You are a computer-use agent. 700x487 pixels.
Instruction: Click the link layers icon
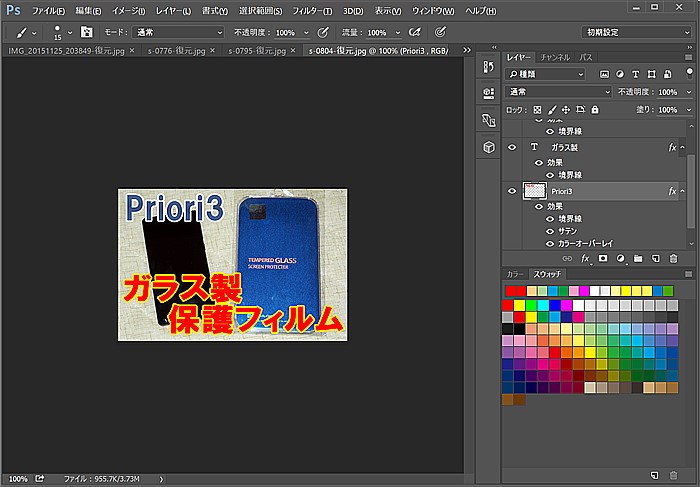(x=567, y=258)
